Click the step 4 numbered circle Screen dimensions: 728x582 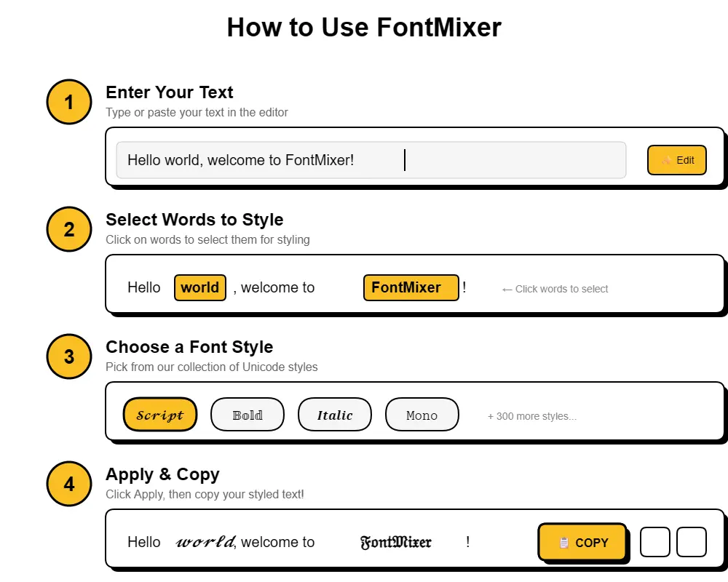(68, 484)
